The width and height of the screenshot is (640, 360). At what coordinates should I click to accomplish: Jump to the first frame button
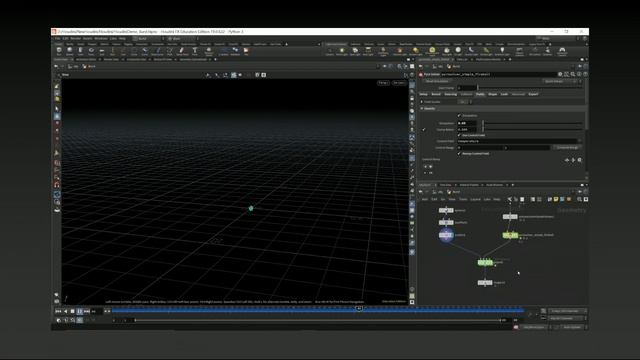pyautogui.click(x=58, y=311)
